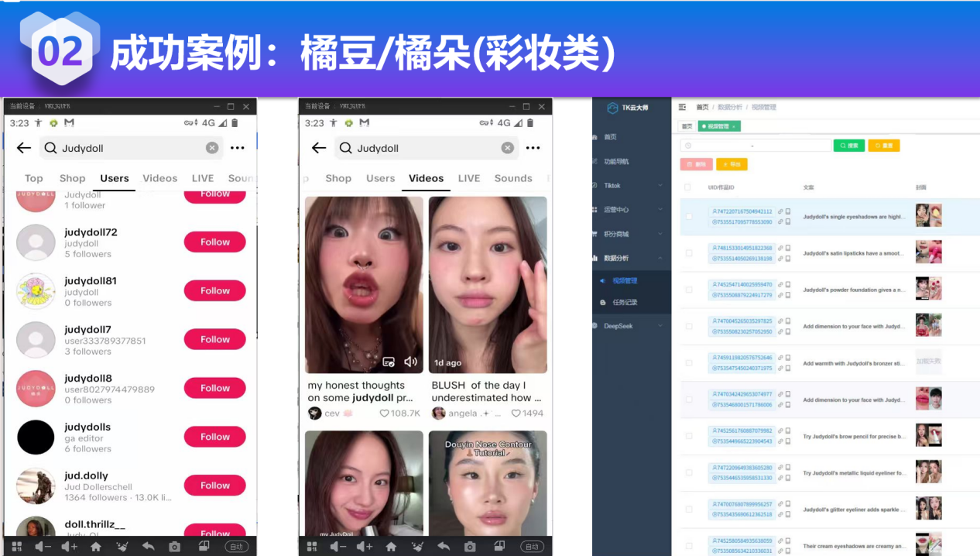Follow the jud.dolly account
Image resolution: width=980 pixels, height=556 pixels.
[214, 486]
